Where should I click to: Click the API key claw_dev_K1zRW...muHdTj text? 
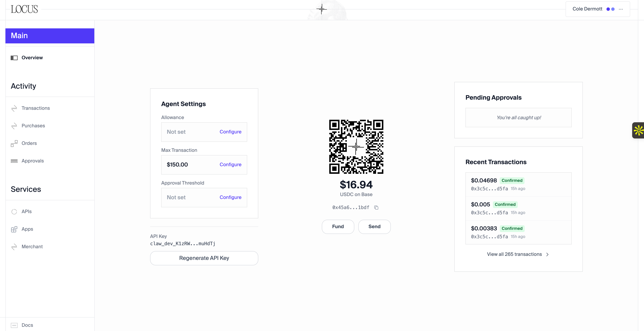(x=183, y=244)
